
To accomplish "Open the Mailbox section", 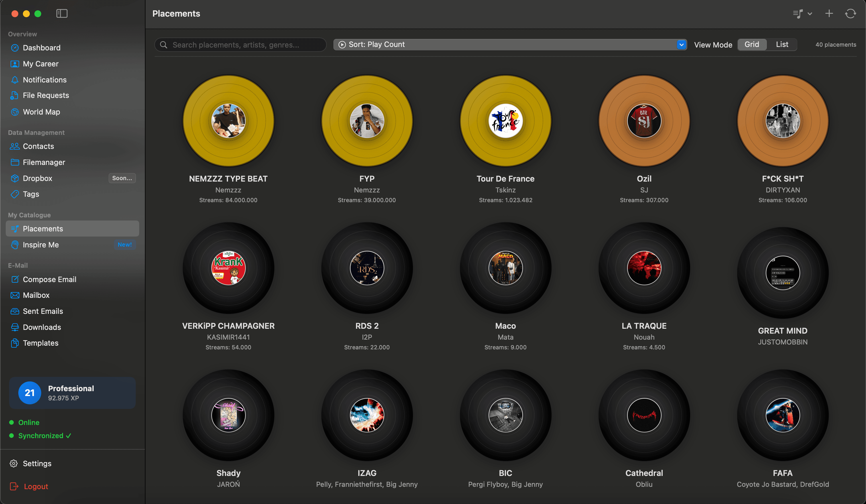I will (x=36, y=295).
